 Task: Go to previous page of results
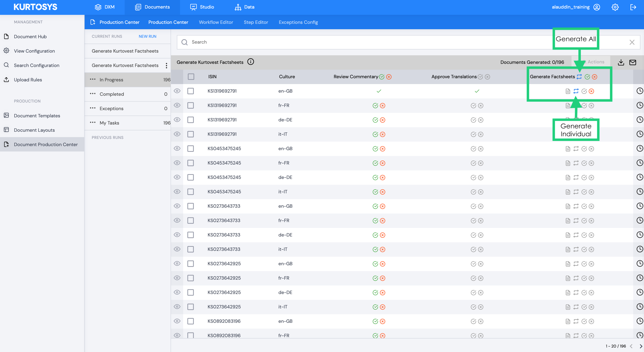tap(631, 346)
